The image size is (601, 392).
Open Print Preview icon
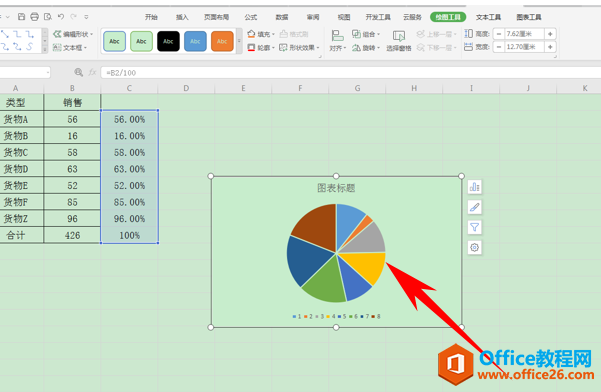pyautogui.click(x=48, y=16)
